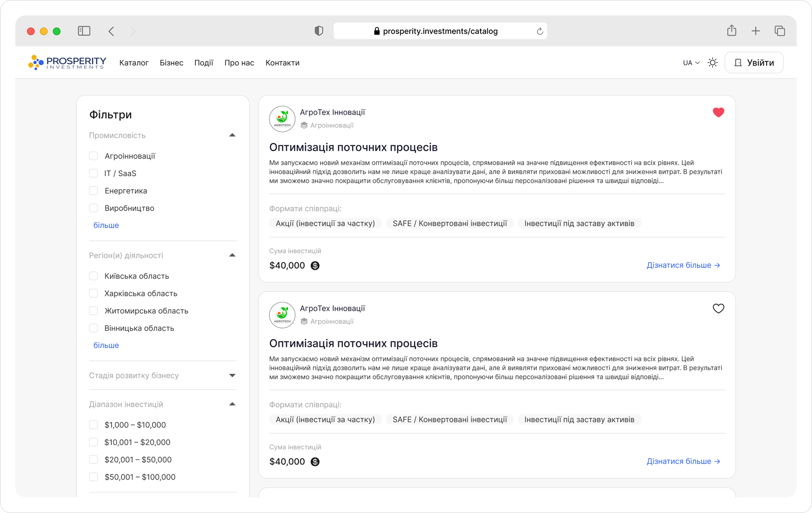Screen dimensions: 812x513
Task: Check the IT / SaaS filter
Action: (x=93, y=173)
